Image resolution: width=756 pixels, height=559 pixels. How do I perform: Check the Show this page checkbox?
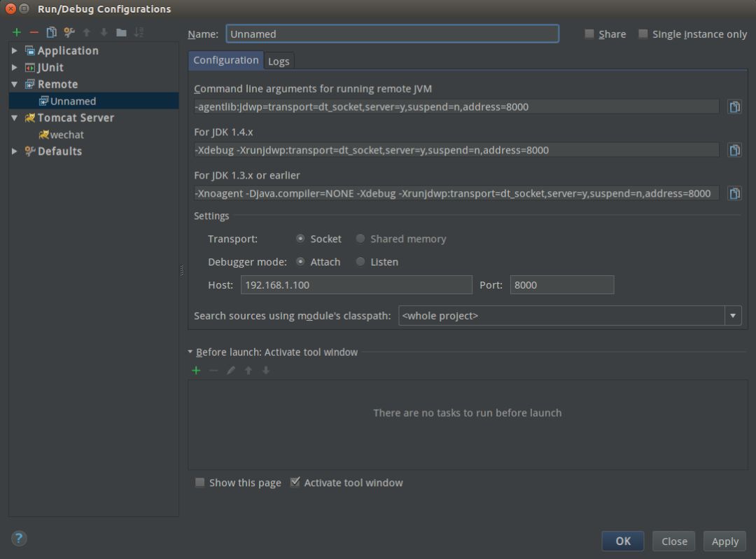(x=199, y=483)
